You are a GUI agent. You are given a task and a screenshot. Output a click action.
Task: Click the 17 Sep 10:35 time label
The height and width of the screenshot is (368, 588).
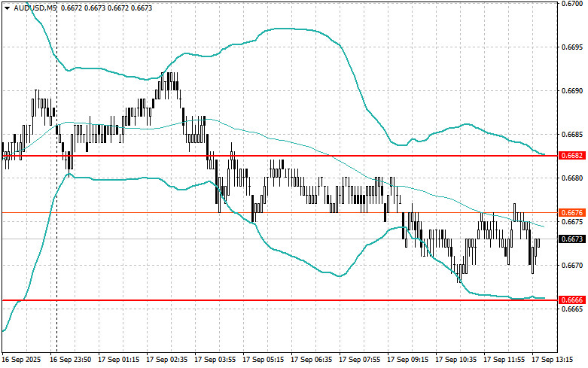456,360
